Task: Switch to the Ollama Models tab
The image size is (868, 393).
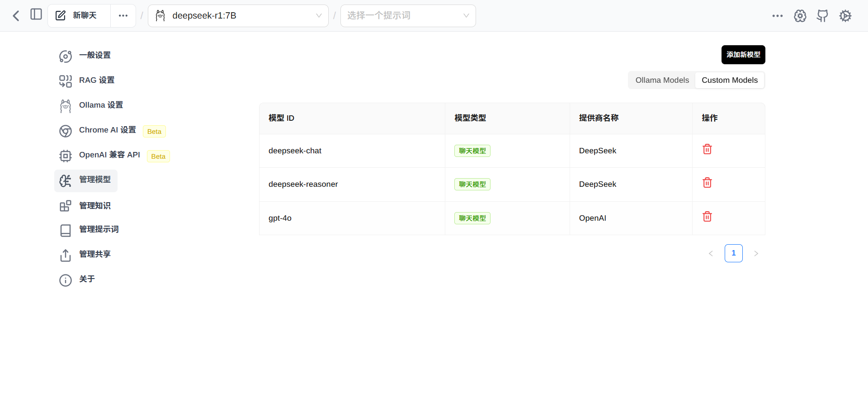Action: click(x=662, y=80)
